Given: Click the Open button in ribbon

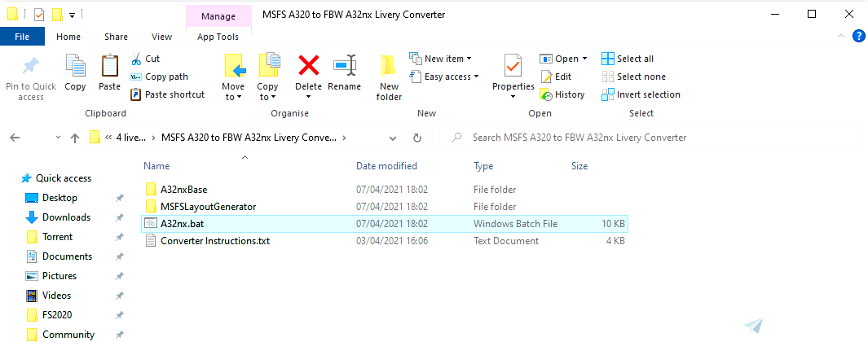Looking at the screenshot, I should [x=559, y=59].
